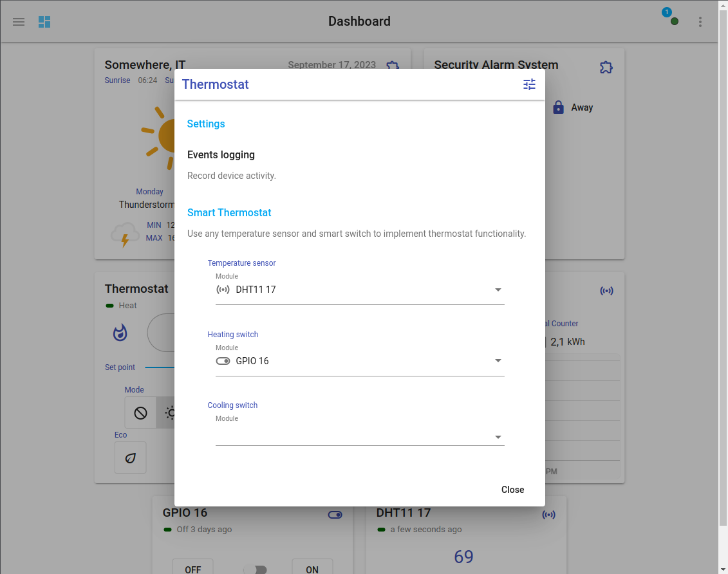This screenshot has height=574, width=728.
Task: Click the sensor icon on DHT11 17 card
Action: (548, 514)
